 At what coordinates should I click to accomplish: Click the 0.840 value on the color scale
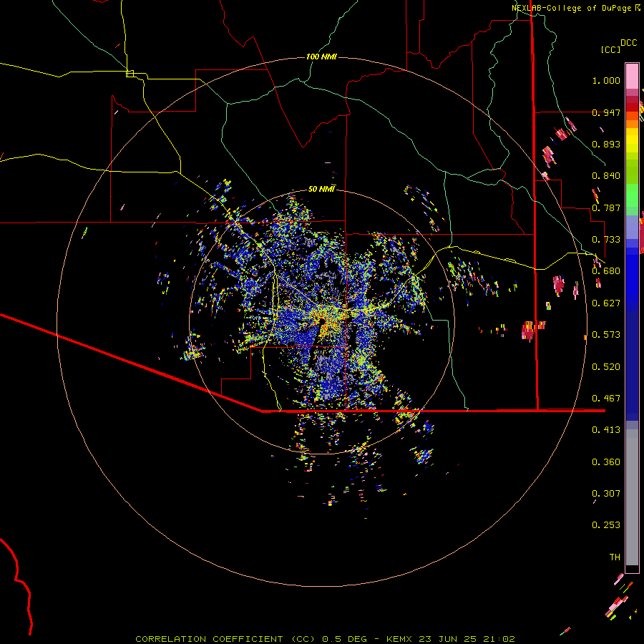(606, 176)
